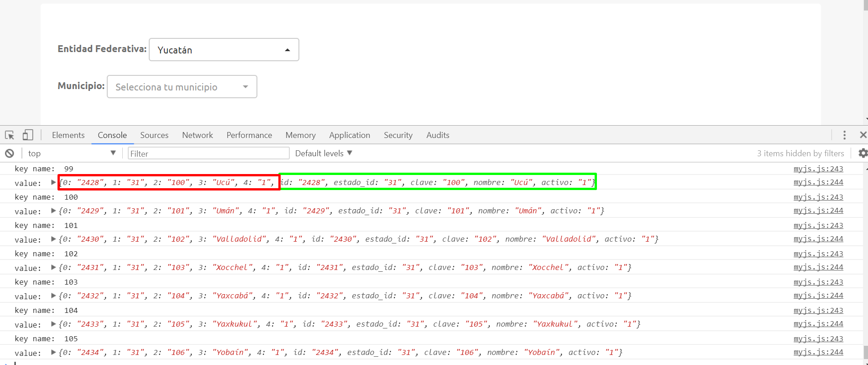The height and width of the screenshot is (365, 868).
Task: Click the 'key name: 103' log line
Action: [x=46, y=282]
